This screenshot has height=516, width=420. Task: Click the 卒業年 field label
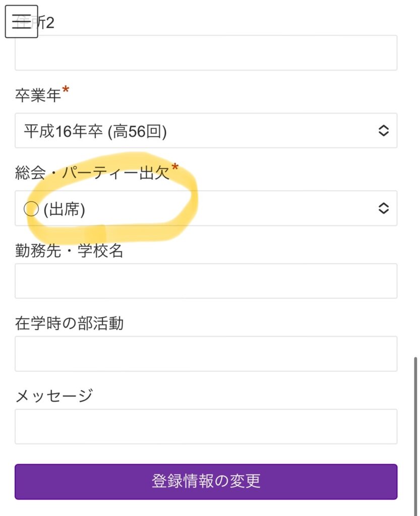point(38,96)
